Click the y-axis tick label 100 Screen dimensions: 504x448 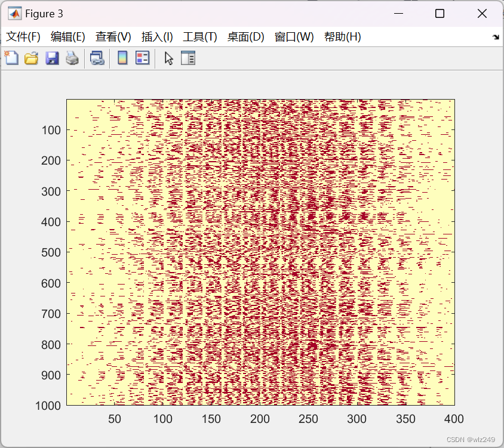(x=51, y=131)
